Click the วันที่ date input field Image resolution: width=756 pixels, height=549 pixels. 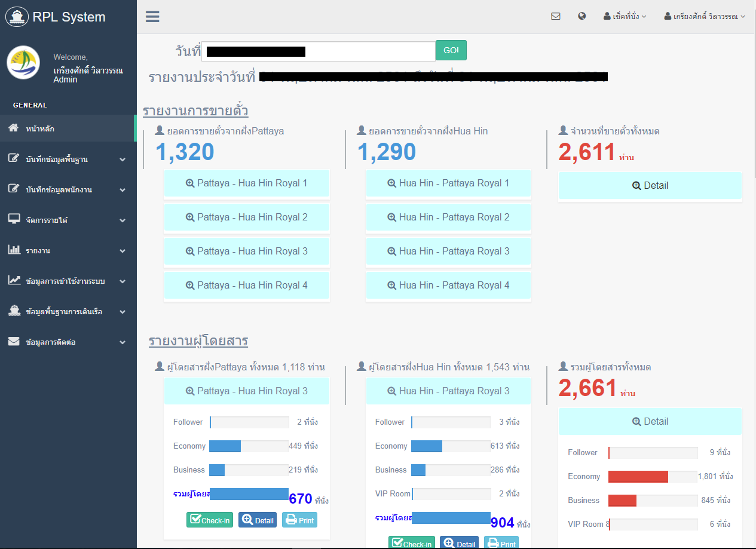(x=318, y=51)
